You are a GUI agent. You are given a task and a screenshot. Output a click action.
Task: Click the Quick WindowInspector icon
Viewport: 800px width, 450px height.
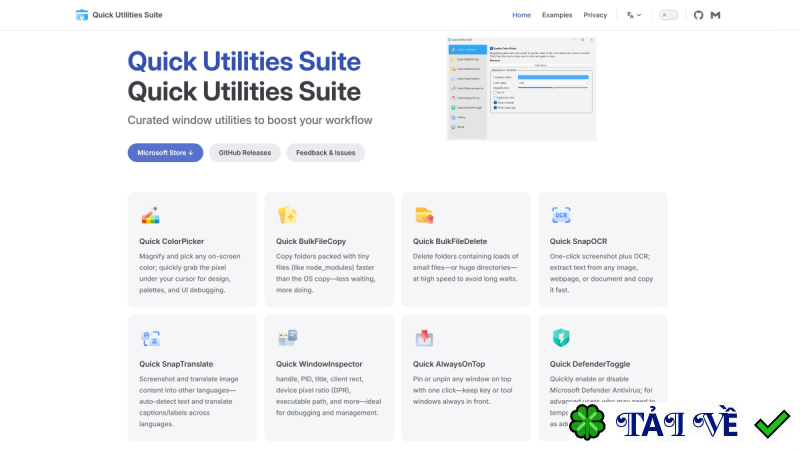[287, 338]
